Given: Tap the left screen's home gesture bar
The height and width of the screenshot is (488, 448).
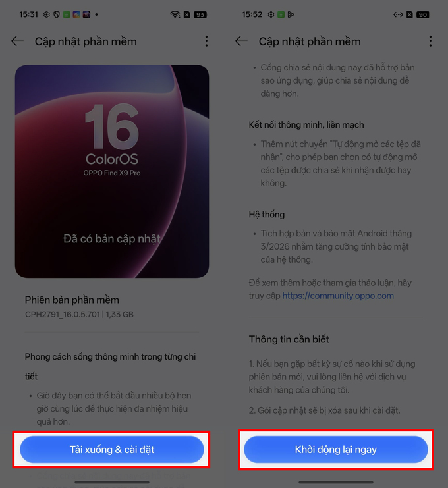Looking at the screenshot, I should tap(112, 482).
